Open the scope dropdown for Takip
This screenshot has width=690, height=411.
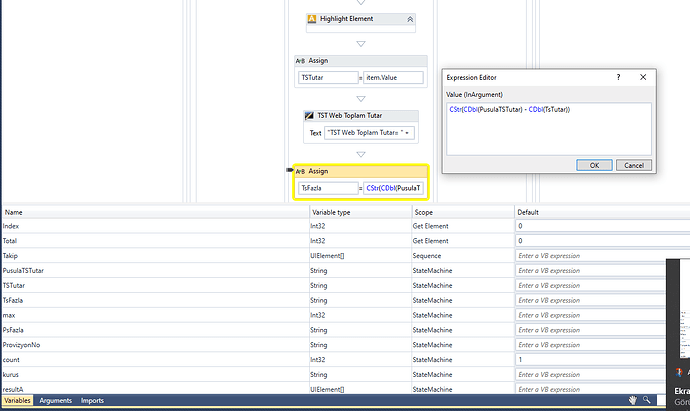(463, 256)
